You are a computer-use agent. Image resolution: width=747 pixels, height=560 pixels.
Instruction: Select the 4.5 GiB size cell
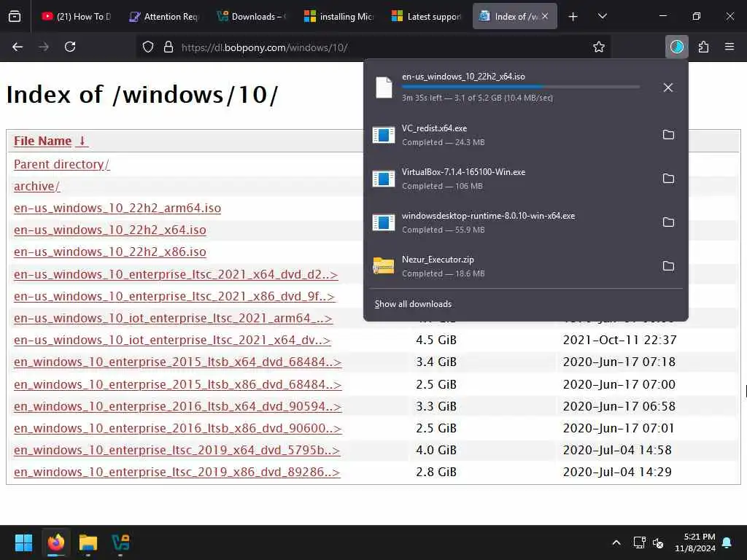[436, 340]
